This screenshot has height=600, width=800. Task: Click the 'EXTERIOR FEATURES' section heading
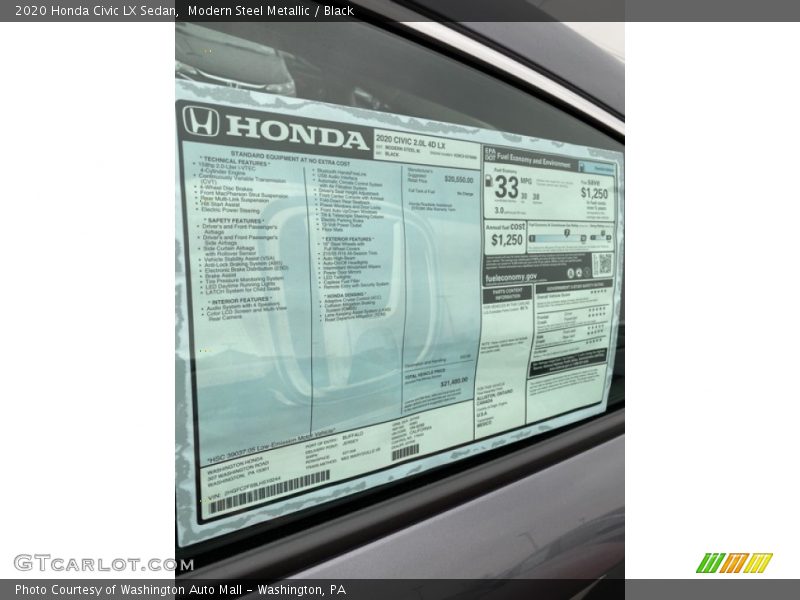click(x=347, y=239)
